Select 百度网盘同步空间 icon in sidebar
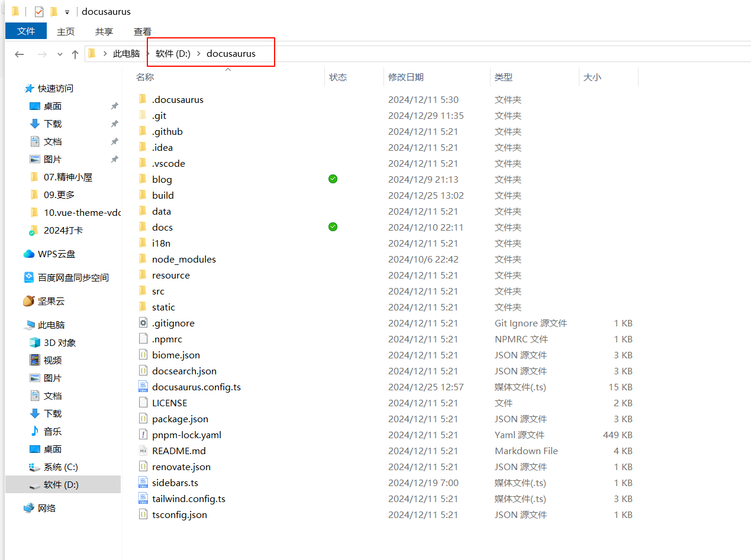Image resolution: width=751 pixels, height=560 pixels. pos(29,277)
